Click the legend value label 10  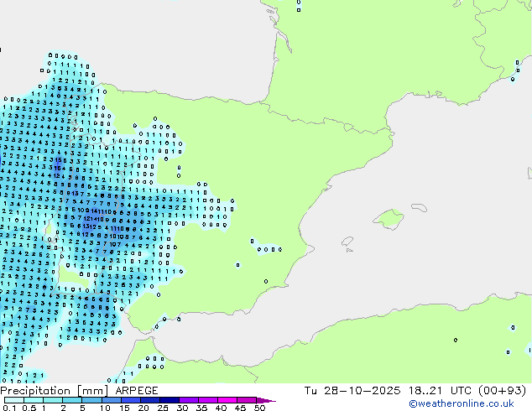pyautogui.click(x=103, y=408)
